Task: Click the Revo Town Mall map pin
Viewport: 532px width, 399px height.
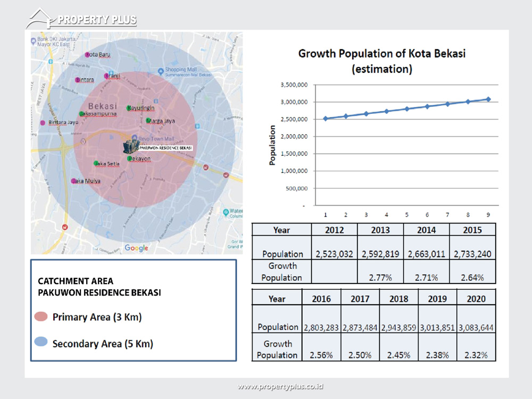Action: click(x=135, y=137)
